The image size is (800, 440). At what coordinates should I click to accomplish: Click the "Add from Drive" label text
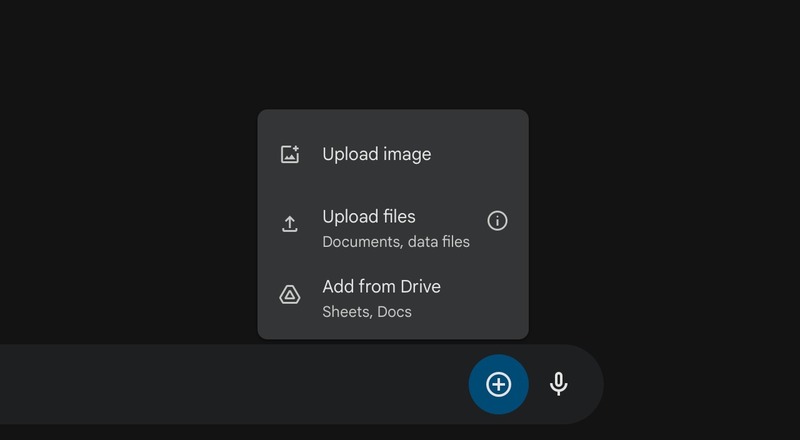[x=381, y=287]
